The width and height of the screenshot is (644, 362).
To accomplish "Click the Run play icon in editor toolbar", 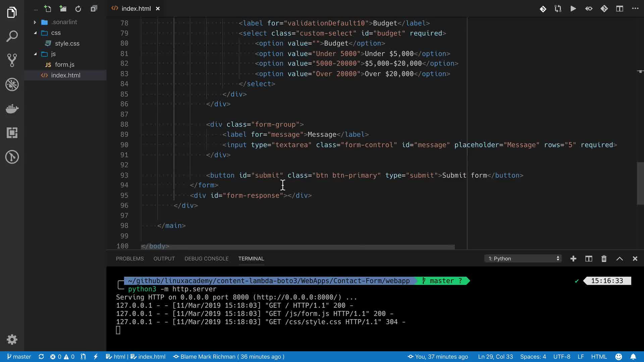I will click(573, 9).
